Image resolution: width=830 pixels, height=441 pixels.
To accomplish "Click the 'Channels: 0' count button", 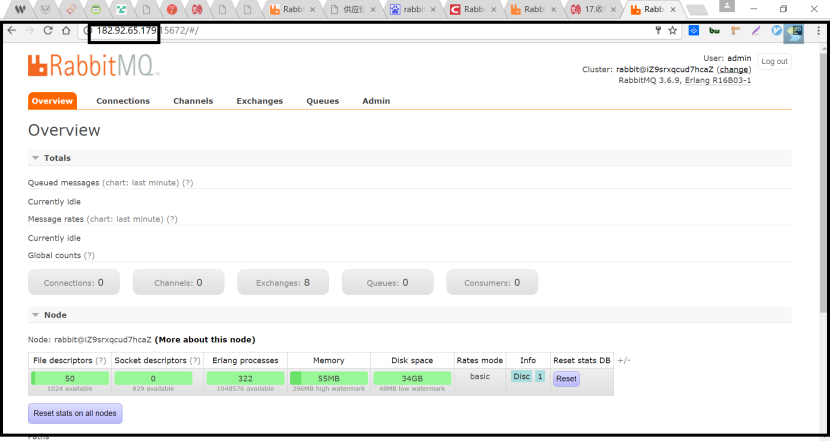I will (x=178, y=282).
